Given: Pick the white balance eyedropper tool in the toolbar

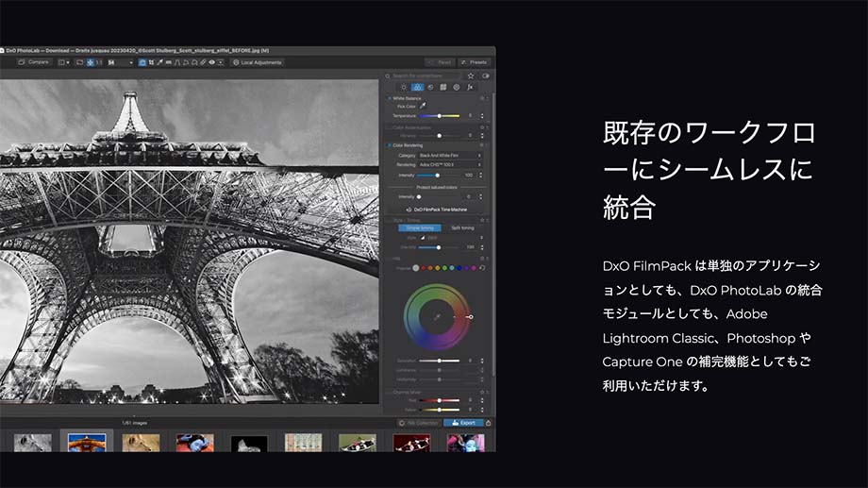Looking at the screenshot, I should 160,62.
